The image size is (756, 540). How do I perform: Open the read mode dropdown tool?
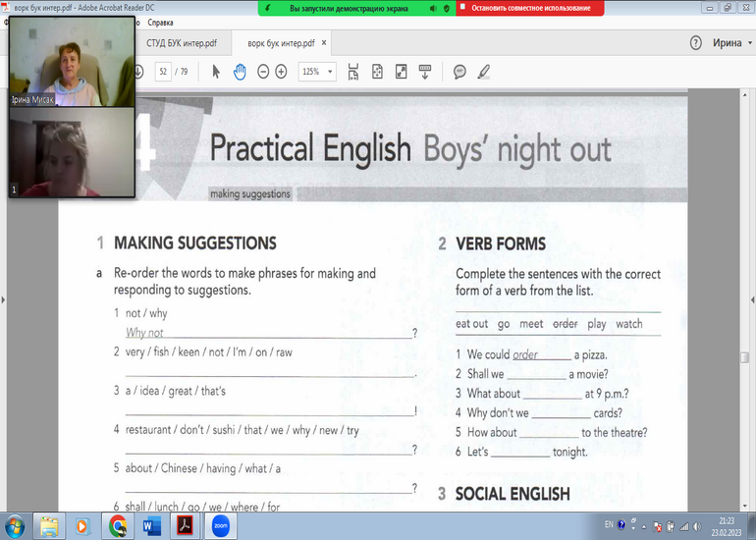[425, 72]
